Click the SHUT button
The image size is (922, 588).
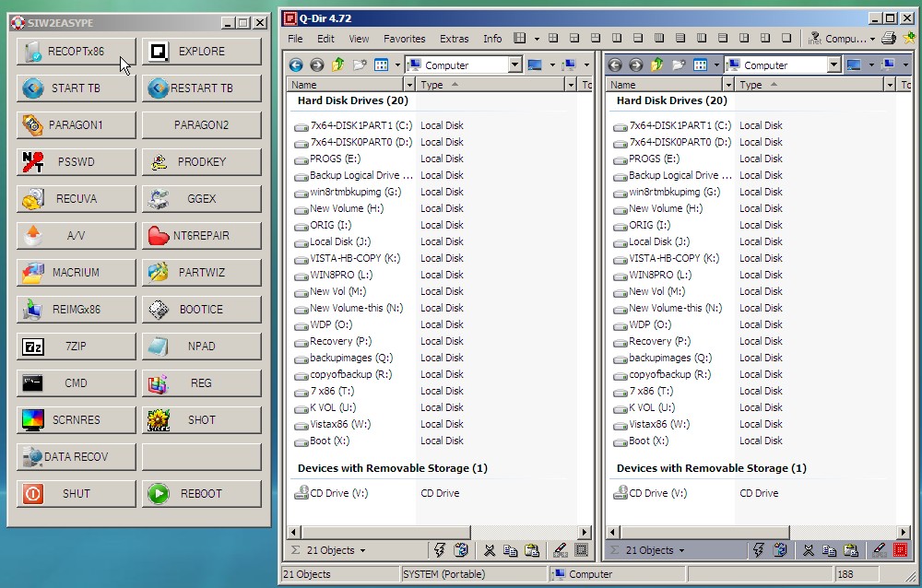[x=76, y=494]
